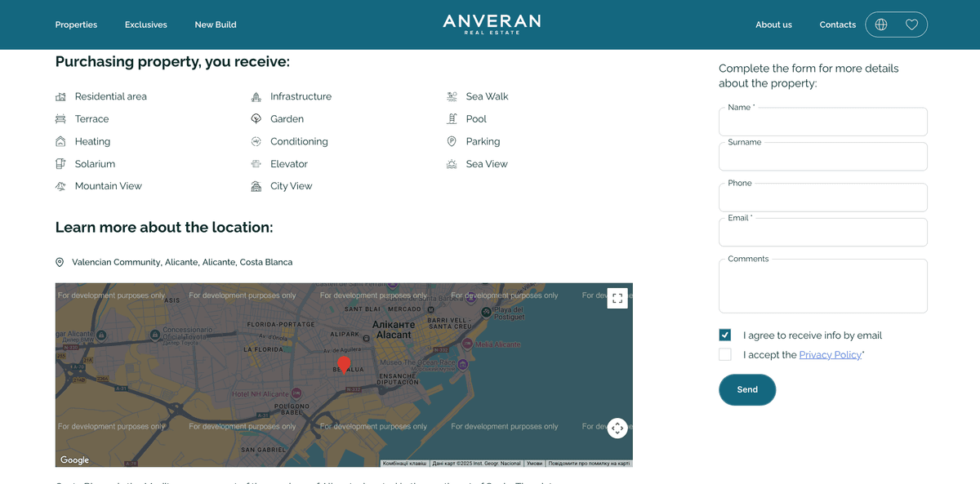Click the Terrace amenity icon
The width and height of the screenshot is (980, 484).
tap(60, 118)
